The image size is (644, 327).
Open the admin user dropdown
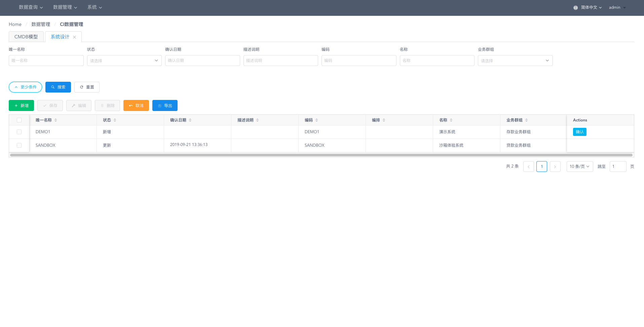(x=617, y=7)
